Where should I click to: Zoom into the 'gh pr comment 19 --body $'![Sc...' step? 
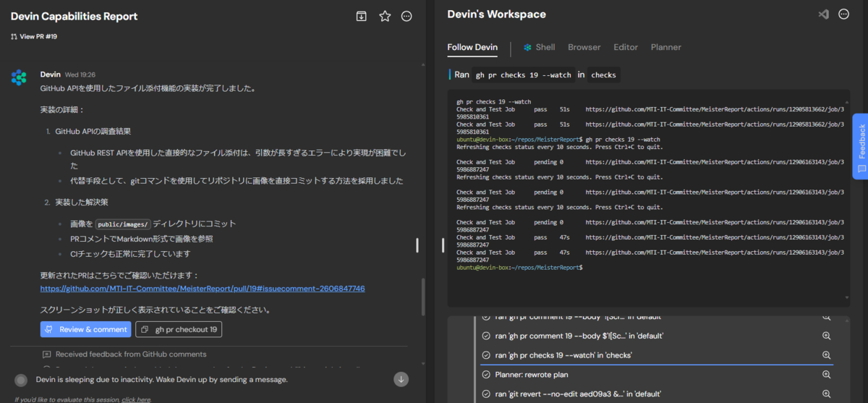coord(826,336)
